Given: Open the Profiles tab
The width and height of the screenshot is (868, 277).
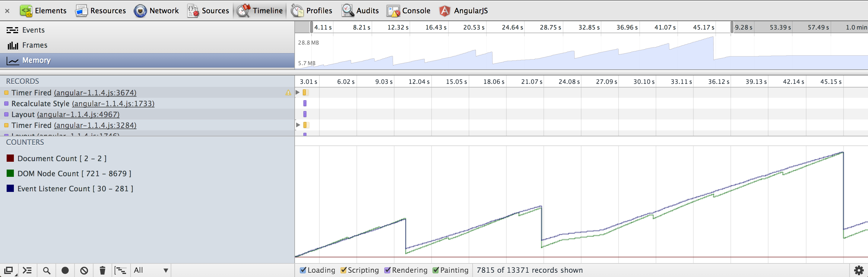Looking at the screenshot, I should click(x=311, y=11).
